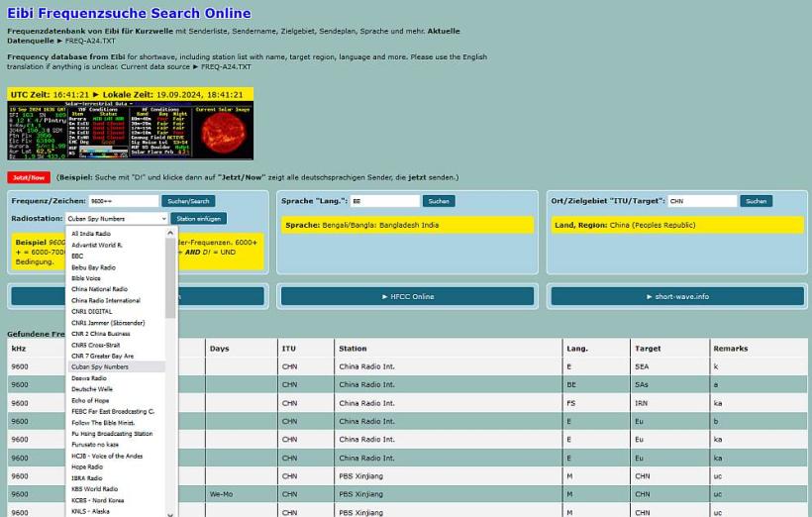The height and width of the screenshot is (517, 812).
Task: Select China National Radio in the list
Action: [117, 289]
